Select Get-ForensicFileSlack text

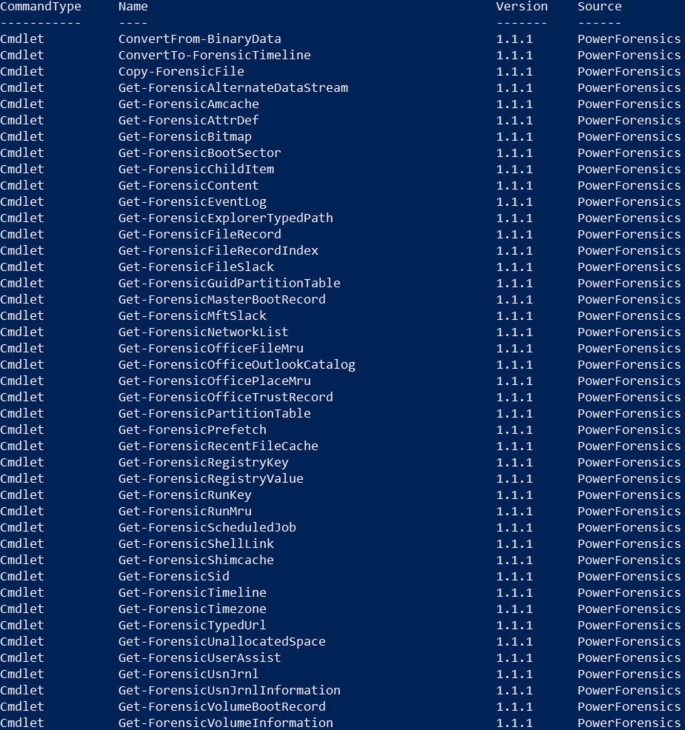196,267
